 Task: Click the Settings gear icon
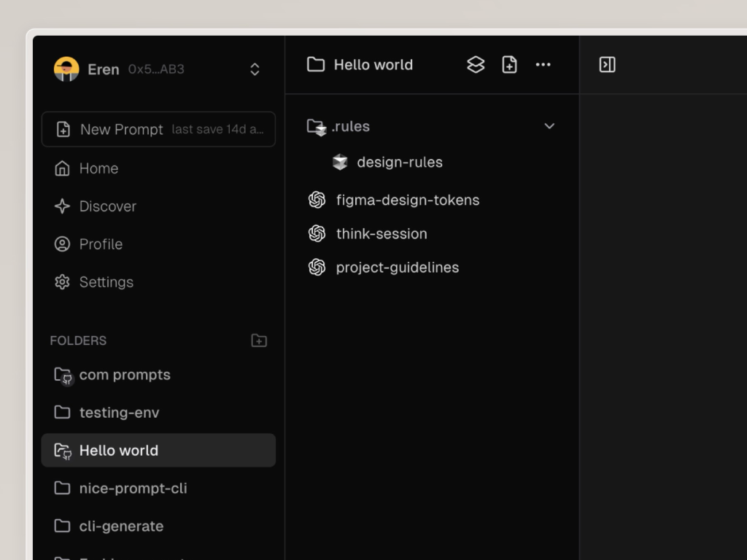point(62,281)
